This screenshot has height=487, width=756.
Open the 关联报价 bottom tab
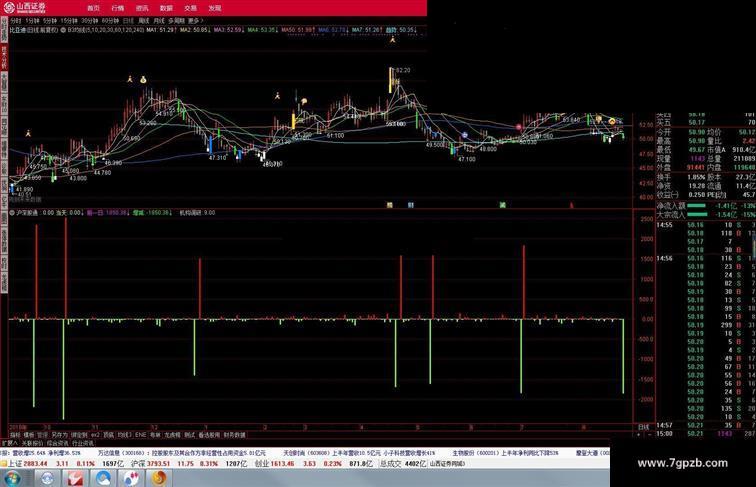(x=32, y=443)
